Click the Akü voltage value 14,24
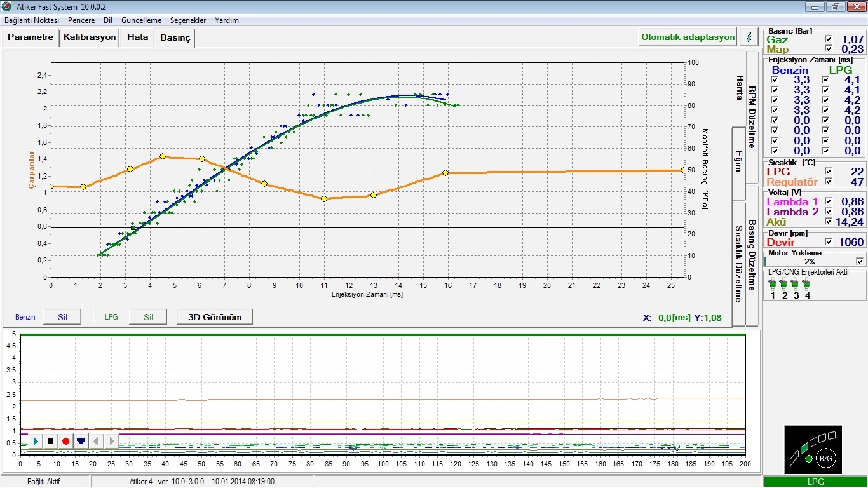Screen dimensions: 868x488 pos(849,222)
